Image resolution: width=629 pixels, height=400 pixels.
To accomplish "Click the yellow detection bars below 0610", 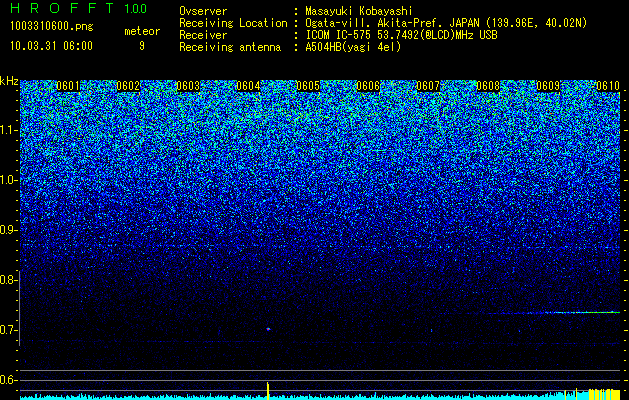I will pos(605,394).
